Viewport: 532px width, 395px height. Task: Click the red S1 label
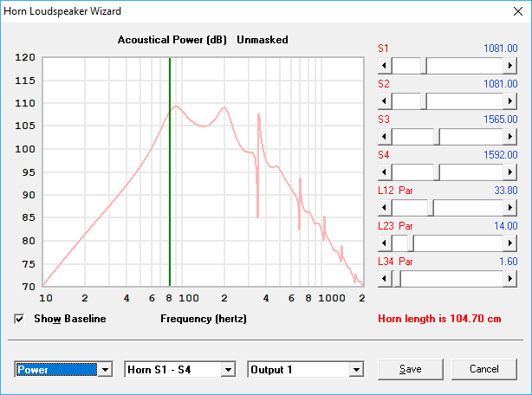[x=383, y=49]
